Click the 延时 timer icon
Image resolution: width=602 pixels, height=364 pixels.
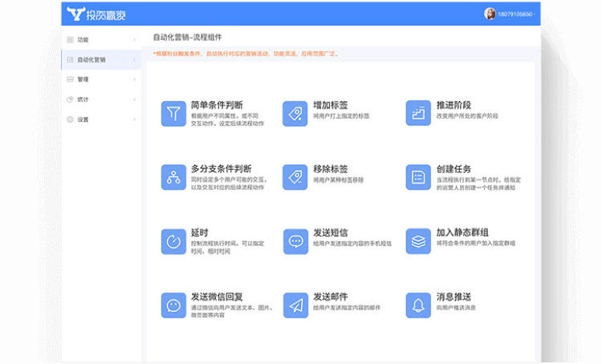173,241
